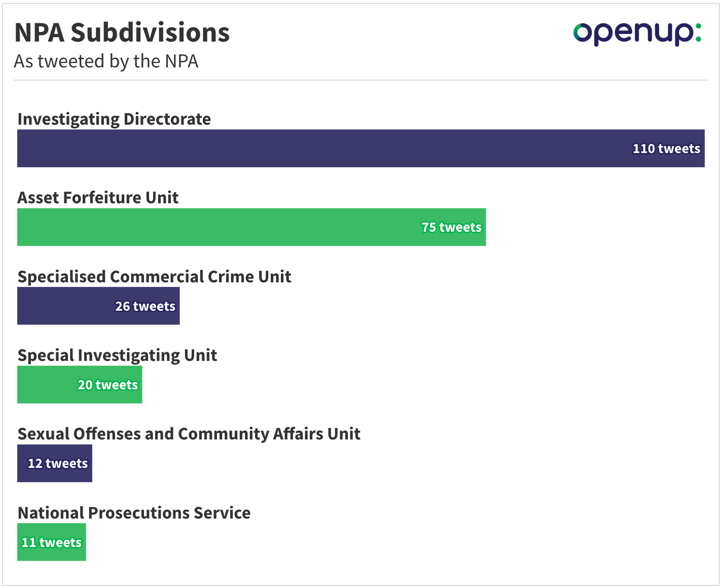Click the OpenUp logo

(x=637, y=33)
